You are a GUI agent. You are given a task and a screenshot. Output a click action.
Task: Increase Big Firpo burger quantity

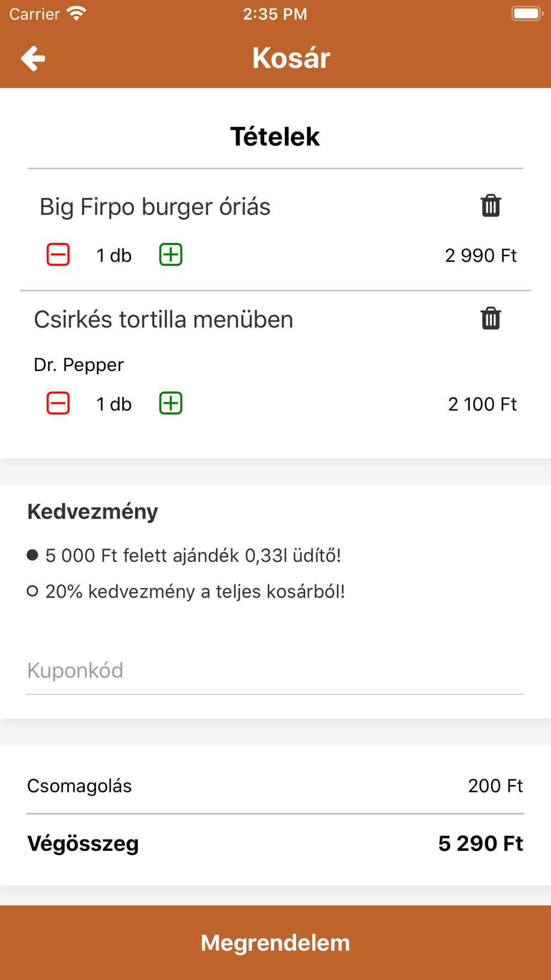pos(171,255)
